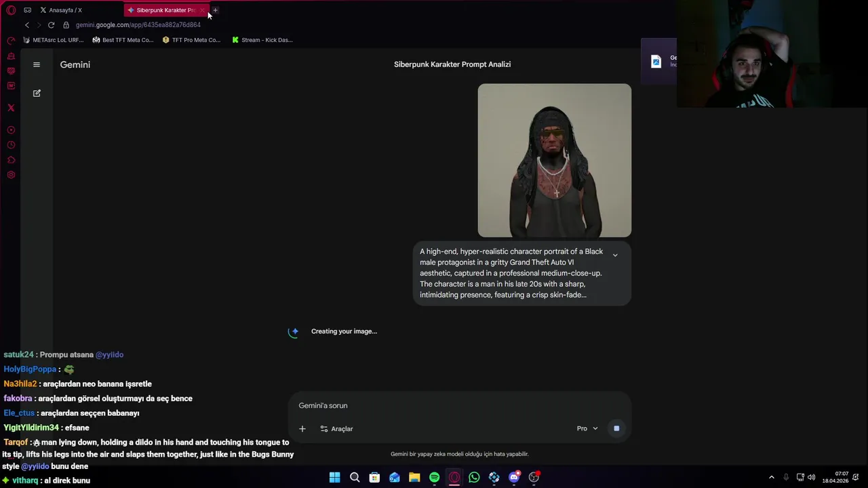Open X (Twitter) in the Opera sidebar
This screenshot has height=488, width=868.
pyautogui.click(x=11, y=108)
